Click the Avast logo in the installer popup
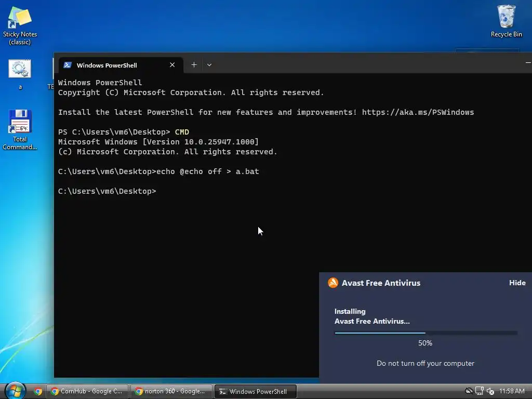This screenshot has height=399, width=532. click(x=333, y=283)
